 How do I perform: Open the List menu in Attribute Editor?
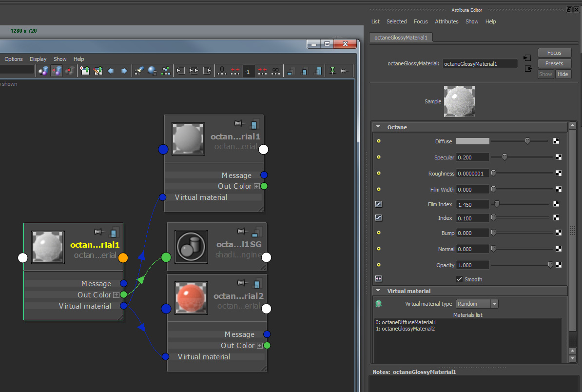tap(375, 21)
